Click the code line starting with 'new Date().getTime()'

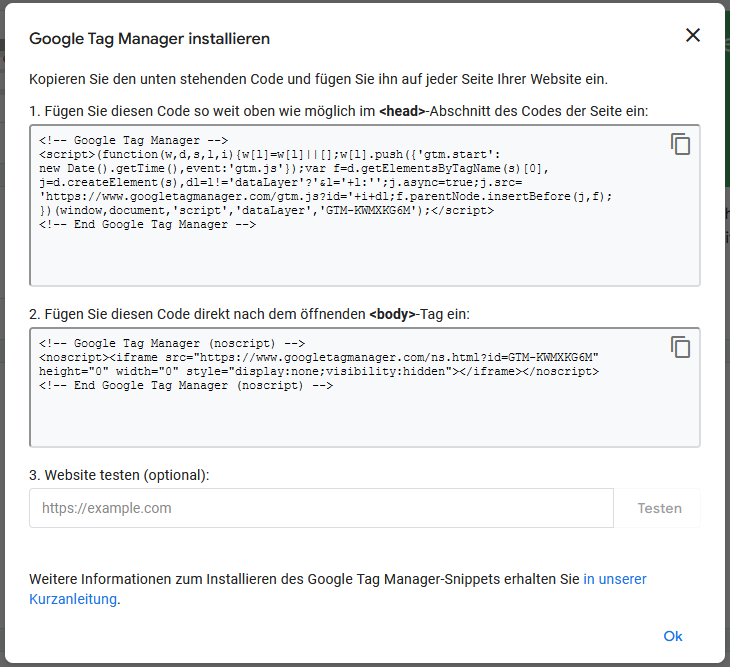(294, 168)
